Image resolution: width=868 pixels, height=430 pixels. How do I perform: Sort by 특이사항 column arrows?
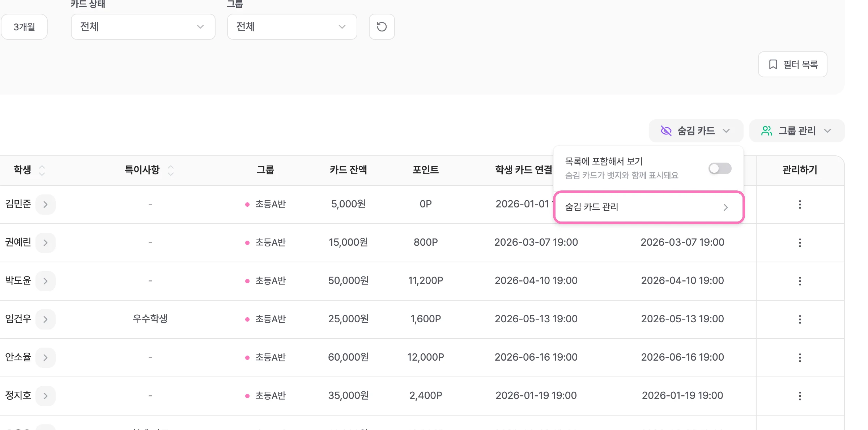pyautogui.click(x=171, y=170)
